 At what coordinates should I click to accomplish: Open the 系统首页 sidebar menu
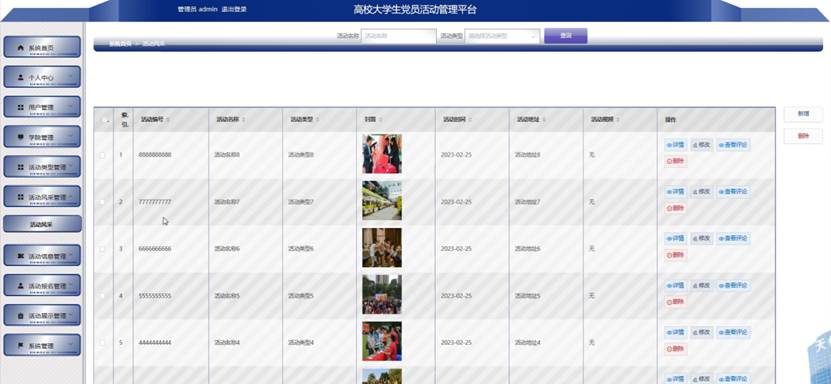point(42,47)
